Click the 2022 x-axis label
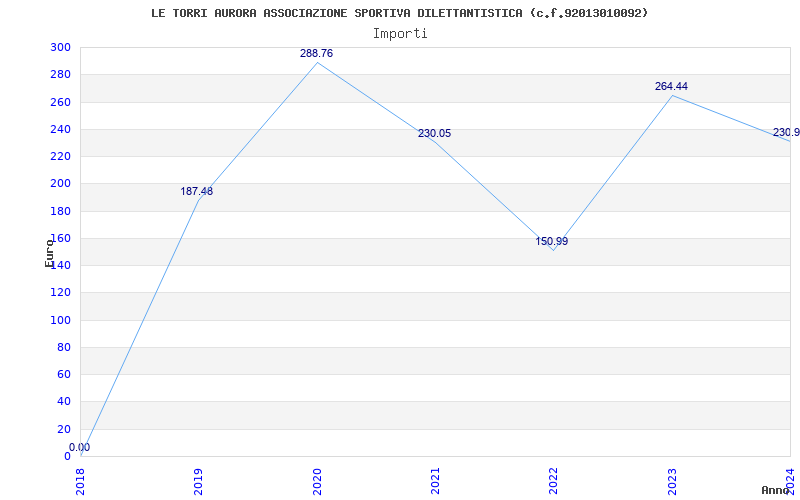The height and width of the screenshot is (500, 800). (554, 481)
